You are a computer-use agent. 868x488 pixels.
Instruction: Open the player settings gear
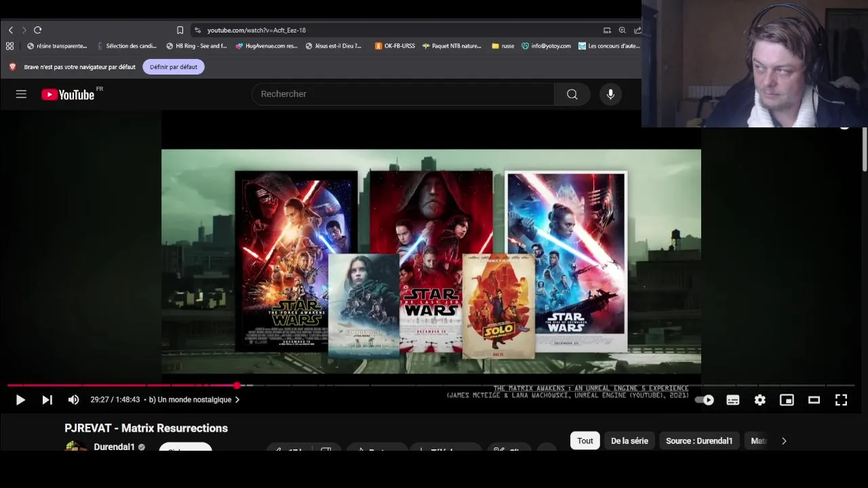[x=759, y=400]
